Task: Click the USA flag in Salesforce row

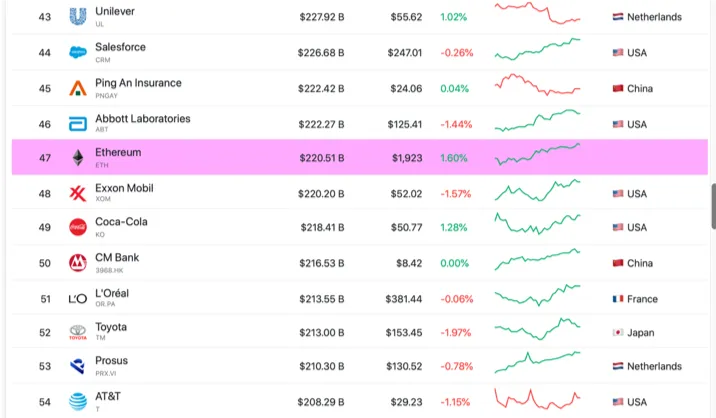Action: (618, 53)
